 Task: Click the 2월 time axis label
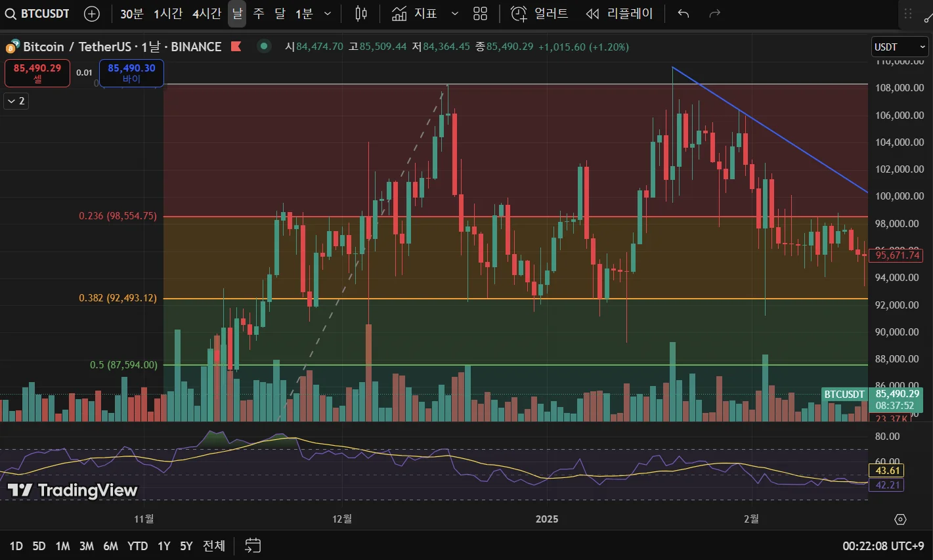pos(751,519)
